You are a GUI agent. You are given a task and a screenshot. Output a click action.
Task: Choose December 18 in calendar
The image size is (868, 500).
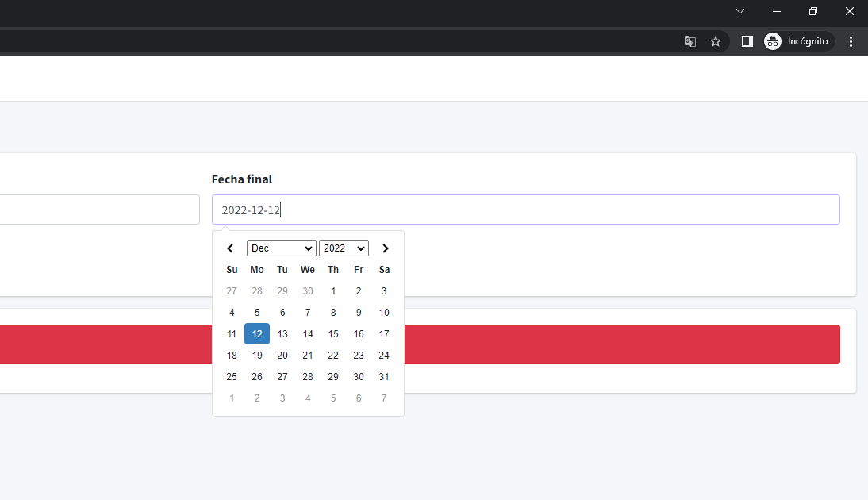[x=232, y=356]
